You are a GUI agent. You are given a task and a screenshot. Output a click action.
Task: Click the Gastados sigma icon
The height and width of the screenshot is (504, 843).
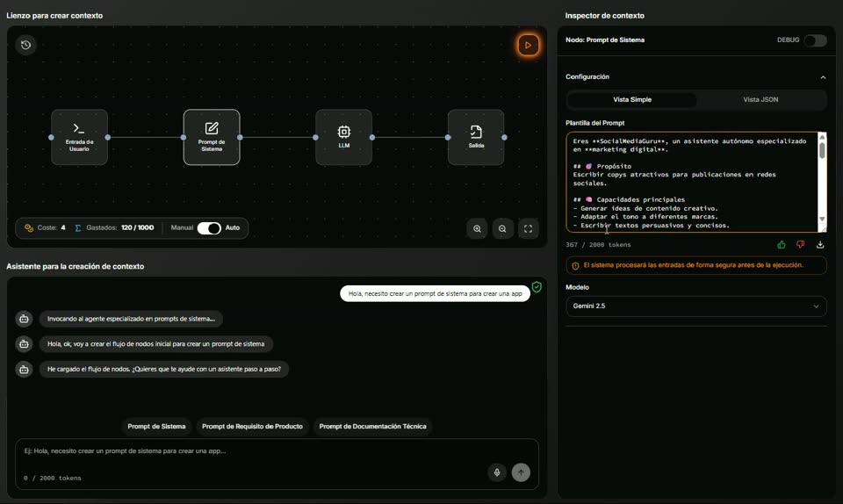click(78, 227)
